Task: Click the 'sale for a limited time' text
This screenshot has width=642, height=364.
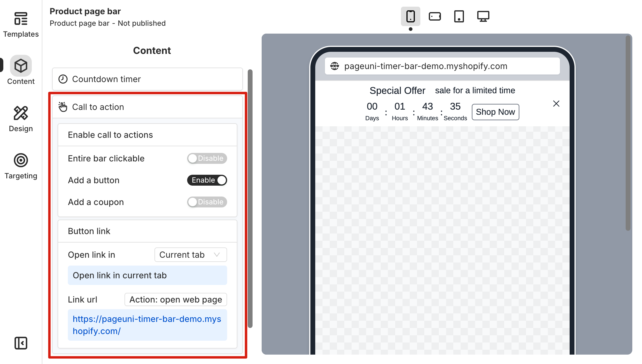Action: coord(475,91)
